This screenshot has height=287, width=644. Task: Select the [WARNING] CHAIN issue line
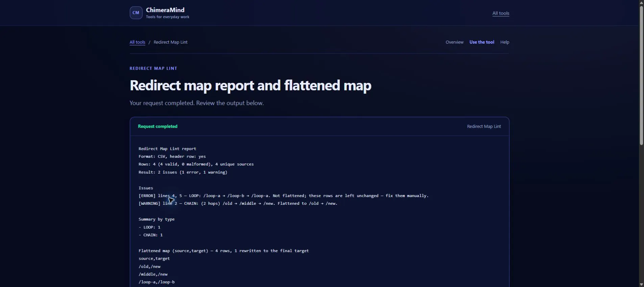point(238,203)
